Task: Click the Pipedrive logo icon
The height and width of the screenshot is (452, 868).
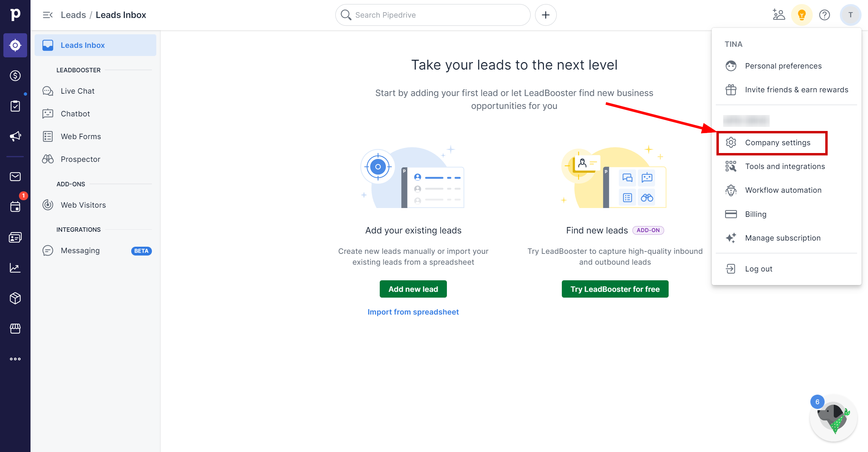Action: pos(15,15)
